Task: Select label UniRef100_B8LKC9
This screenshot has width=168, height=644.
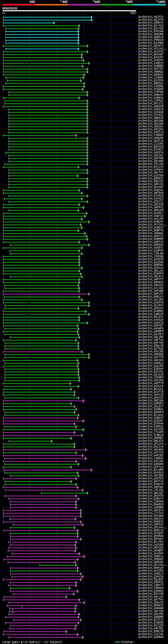Action: [x=151, y=441]
